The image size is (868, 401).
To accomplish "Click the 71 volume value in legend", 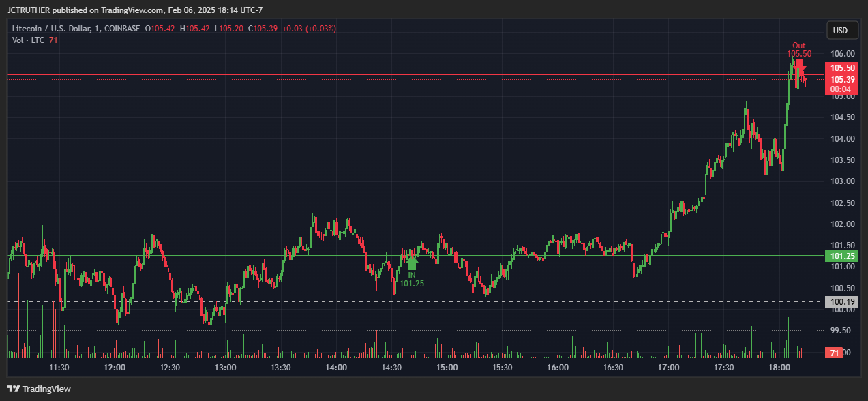I will coord(53,40).
